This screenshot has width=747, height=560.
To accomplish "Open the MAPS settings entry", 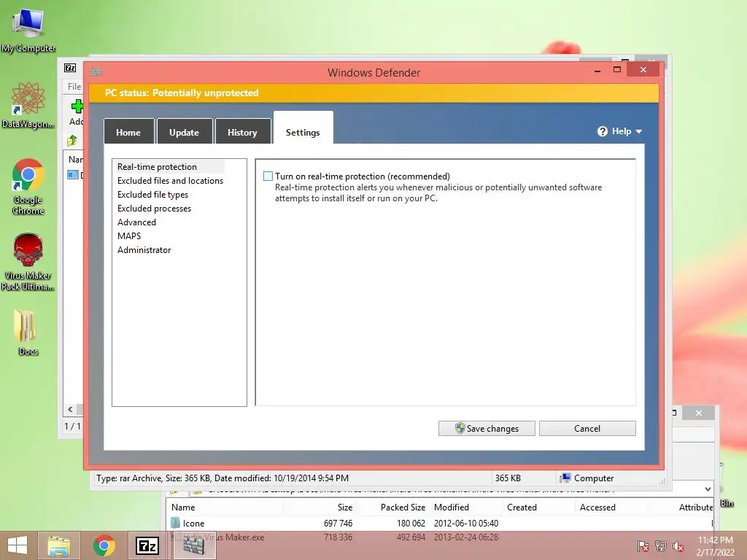I will pyautogui.click(x=129, y=236).
